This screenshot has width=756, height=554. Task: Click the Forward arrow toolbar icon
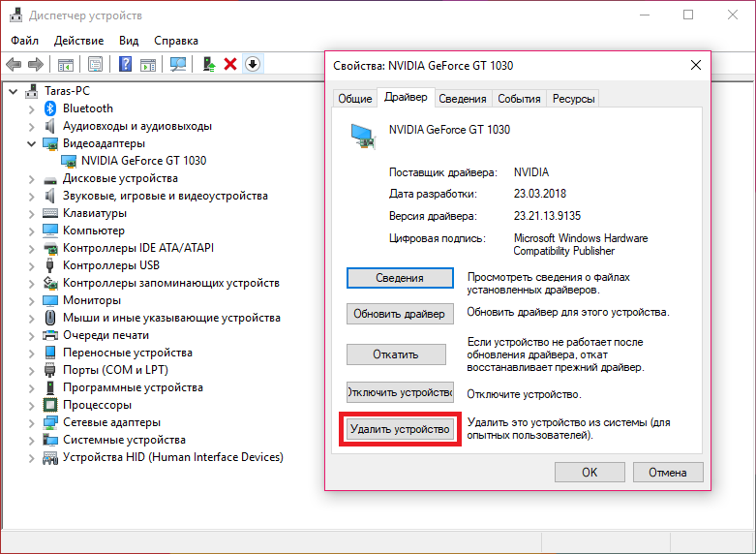click(x=36, y=64)
